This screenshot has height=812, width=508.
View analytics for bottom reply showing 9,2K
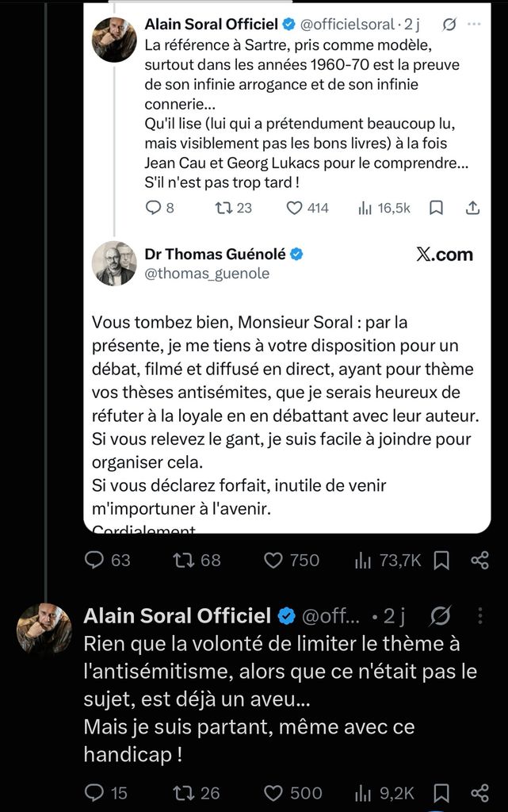(384, 793)
